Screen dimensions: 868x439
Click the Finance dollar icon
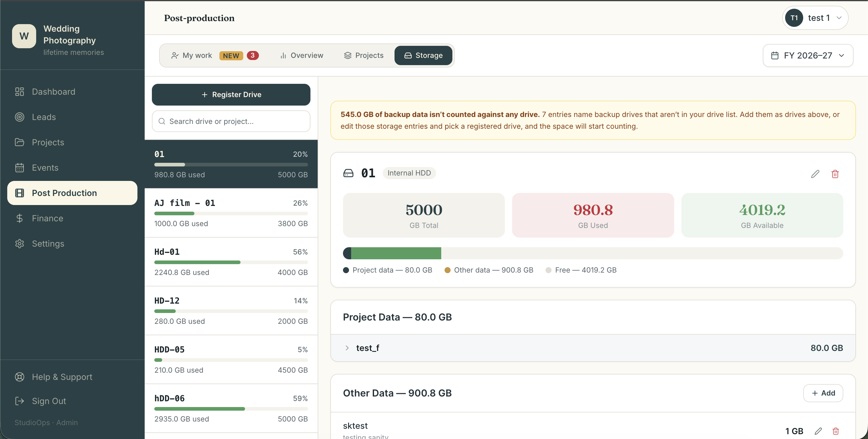click(20, 218)
